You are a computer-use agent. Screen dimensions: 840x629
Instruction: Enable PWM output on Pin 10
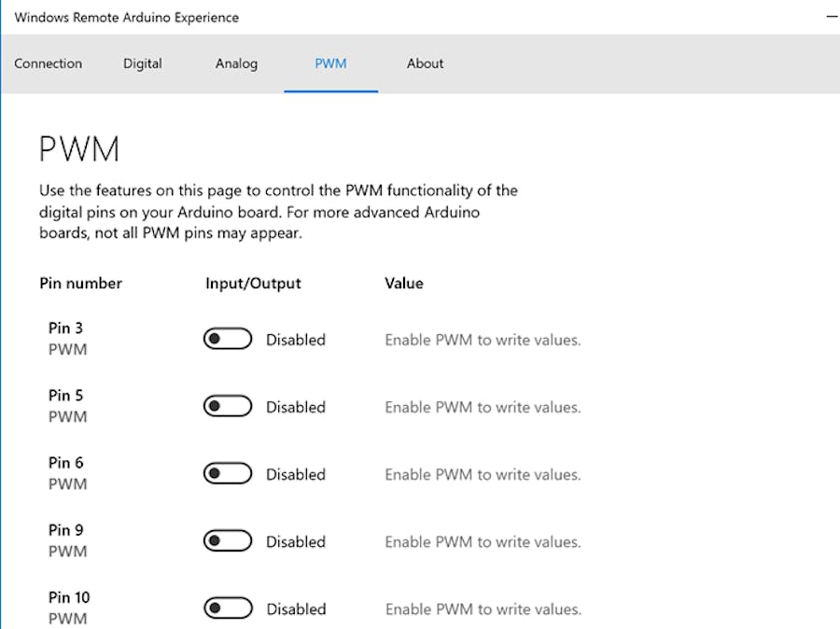tap(228, 608)
